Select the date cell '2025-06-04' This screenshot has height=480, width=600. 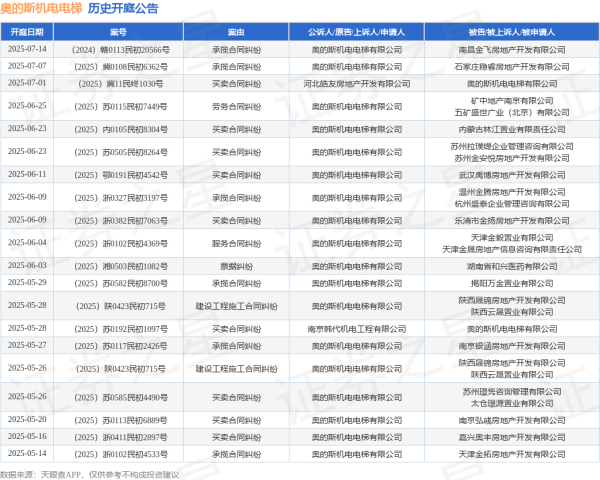click(27, 243)
